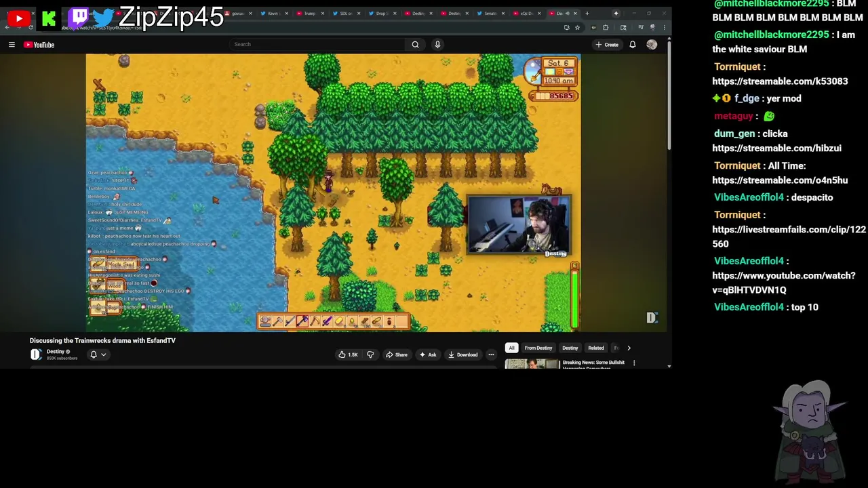This screenshot has height=488, width=868.
Task: Start voice search with microphone icon
Action: click(x=437, y=44)
